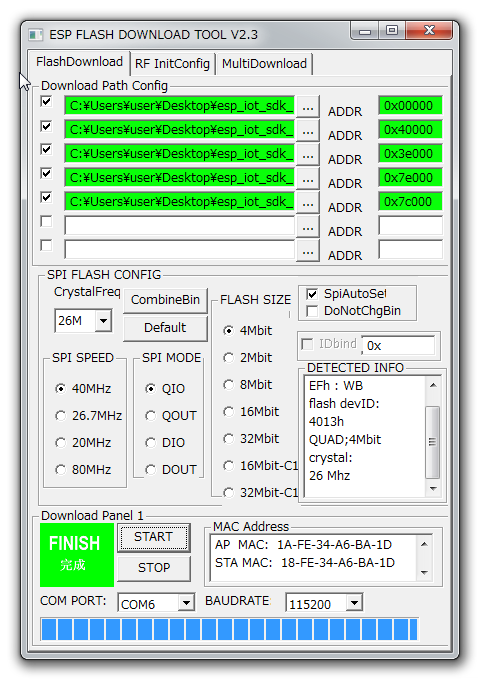
Task: Click the download progress bar
Action: pyautogui.click(x=230, y=630)
